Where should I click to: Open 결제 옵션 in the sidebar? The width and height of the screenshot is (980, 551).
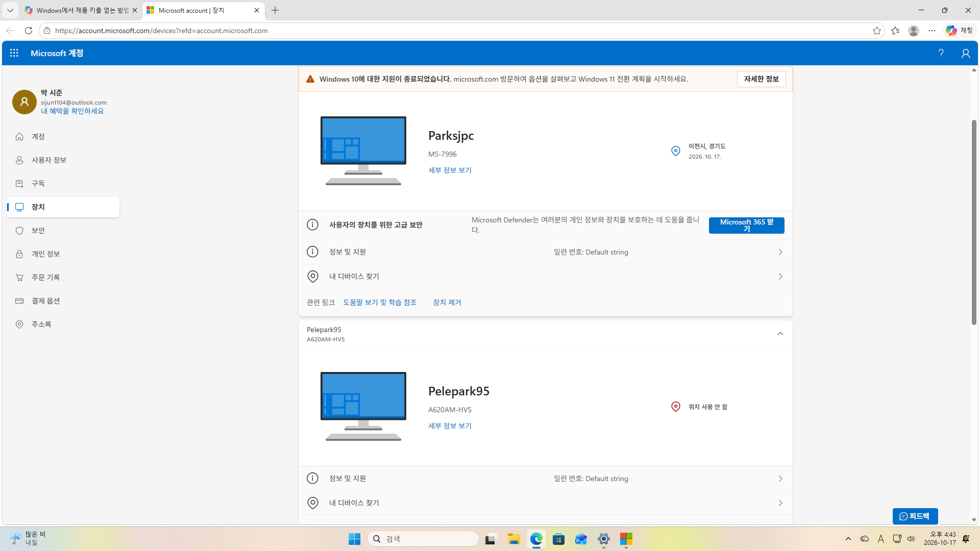[63, 301]
